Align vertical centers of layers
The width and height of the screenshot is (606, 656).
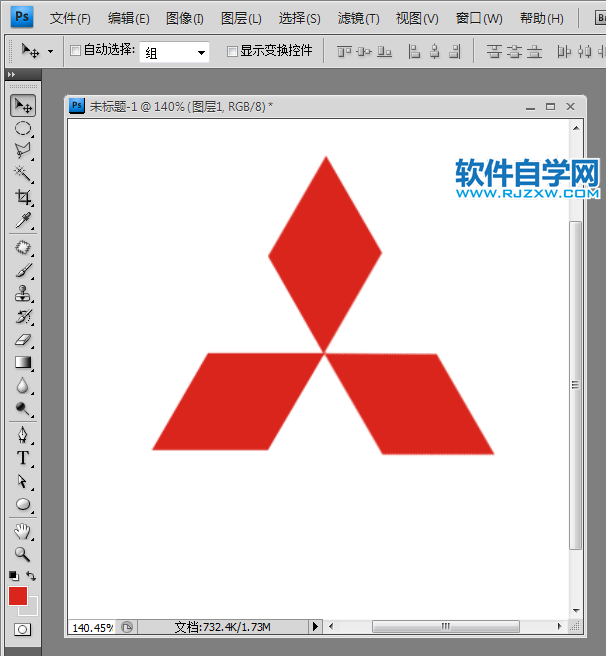[x=364, y=52]
